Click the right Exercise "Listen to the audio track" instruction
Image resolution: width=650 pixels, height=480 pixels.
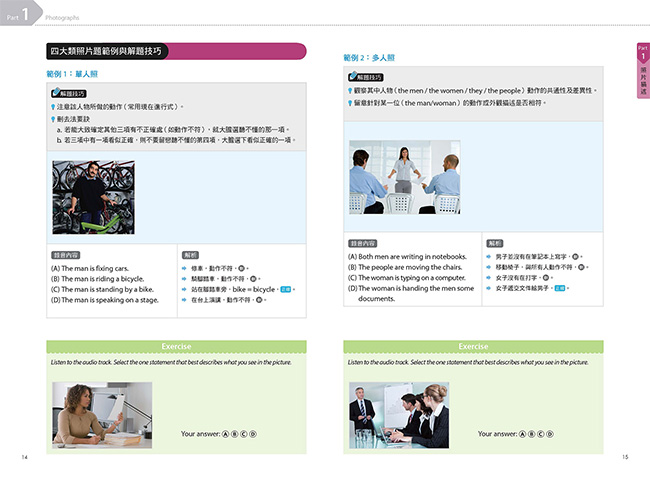[468, 362]
